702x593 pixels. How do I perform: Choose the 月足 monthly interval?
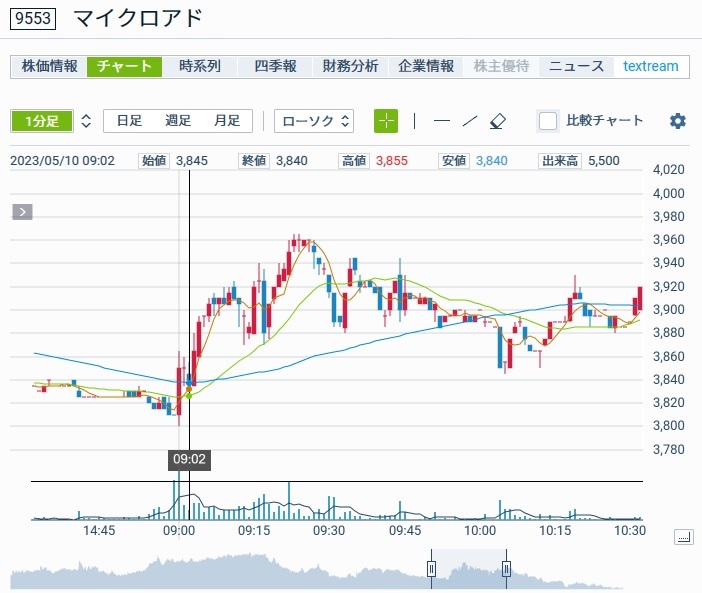coord(227,121)
